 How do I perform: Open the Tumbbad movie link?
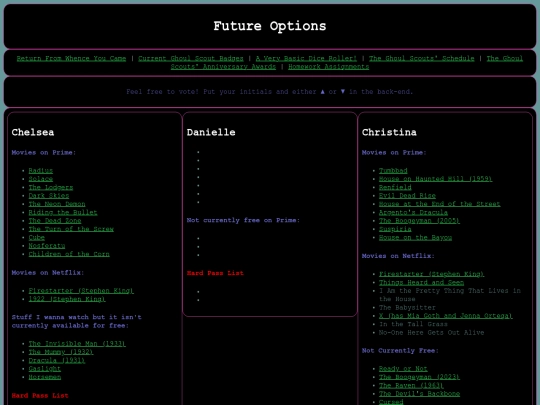pos(393,170)
